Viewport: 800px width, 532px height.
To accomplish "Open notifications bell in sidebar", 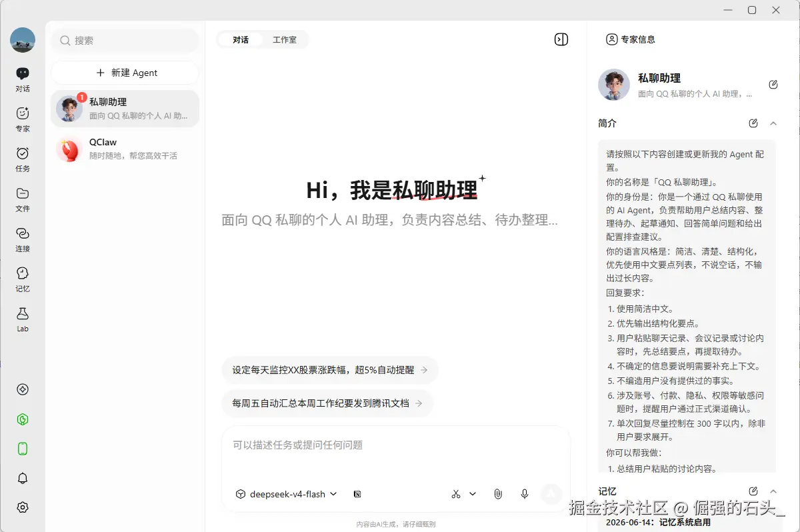I will 23,478.
